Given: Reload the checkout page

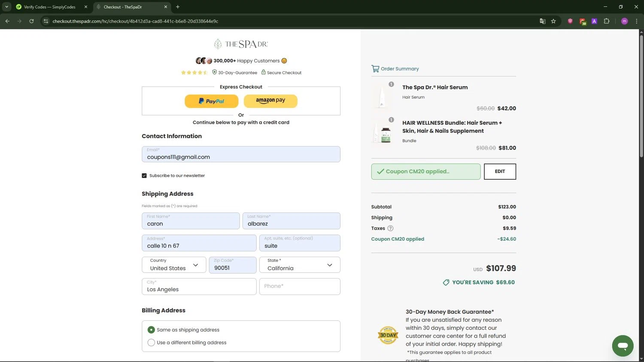Looking at the screenshot, I should click(x=31, y=21).
